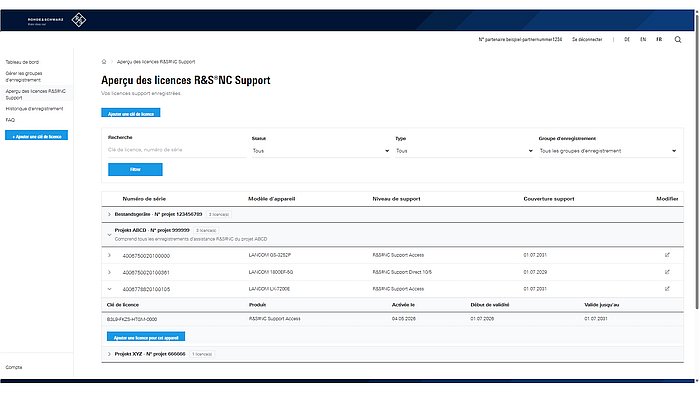Click the Rohde & Schwarz logo
The image size is (700, 393).
tap(57, 20)
